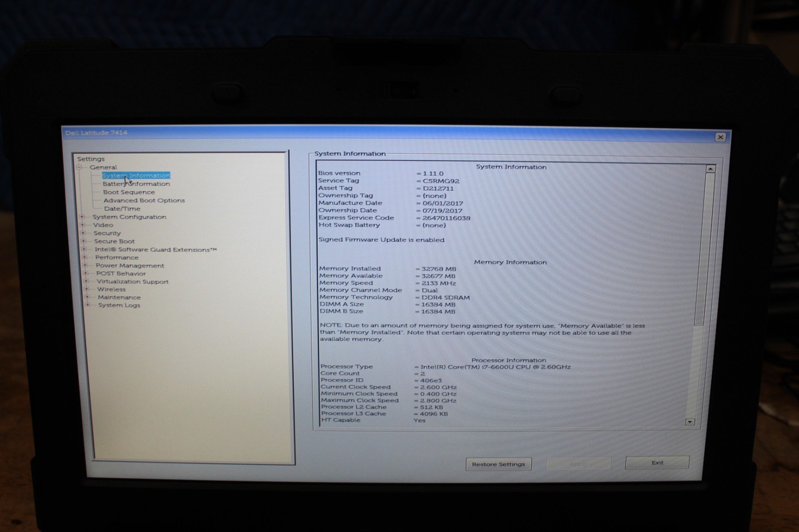Expand the Power Management section
The width and height of the screenshot is (799, 532).
[x=85, y=265]
